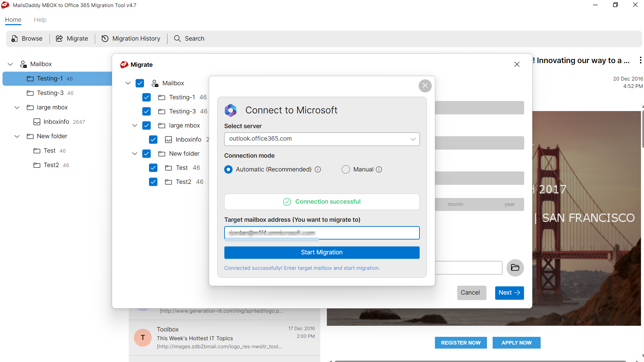Screen dimensions: 644x362
Task: Click Start Migration button
Action: pos(322,253)
